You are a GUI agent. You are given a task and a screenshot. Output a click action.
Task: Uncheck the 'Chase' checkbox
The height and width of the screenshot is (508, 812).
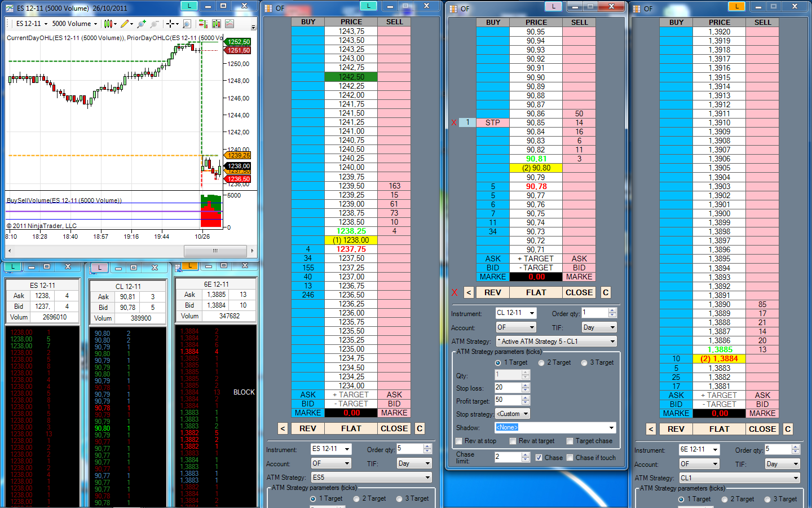pos(539,458)
